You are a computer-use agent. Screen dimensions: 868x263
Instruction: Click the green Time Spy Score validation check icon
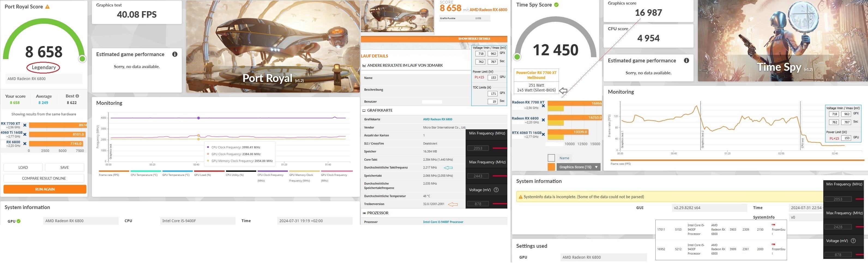coord(556,5)
